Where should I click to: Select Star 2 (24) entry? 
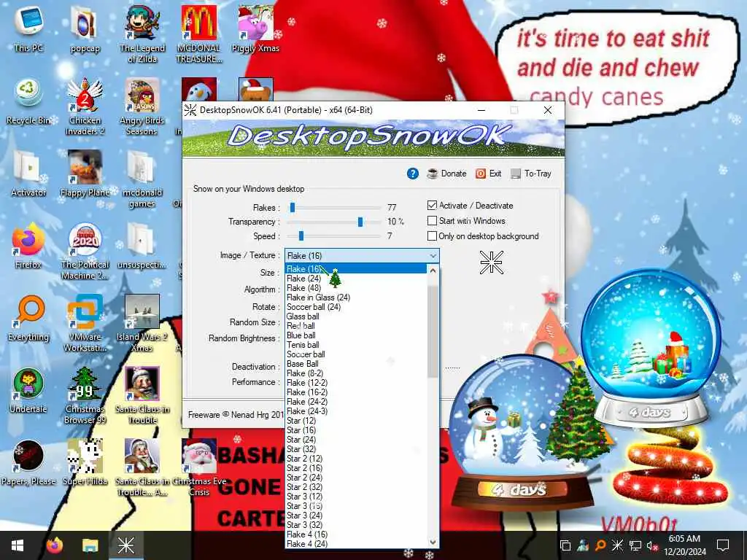click(356, 478)
